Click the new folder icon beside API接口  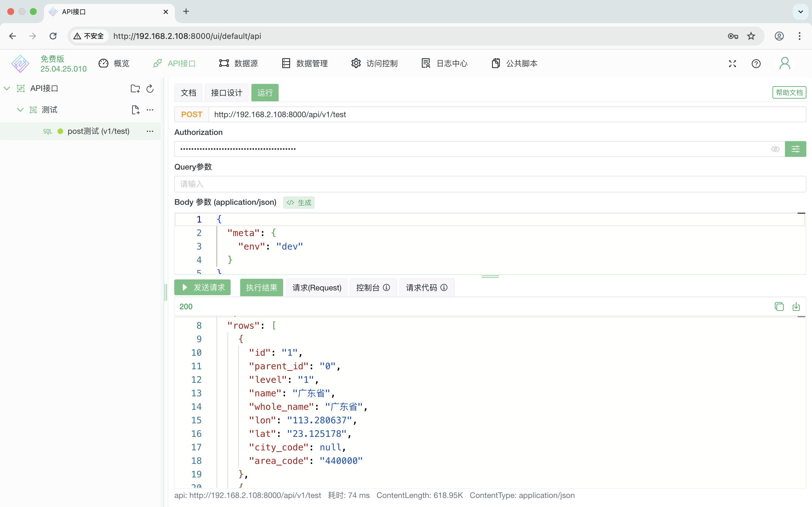coord(135,88)
